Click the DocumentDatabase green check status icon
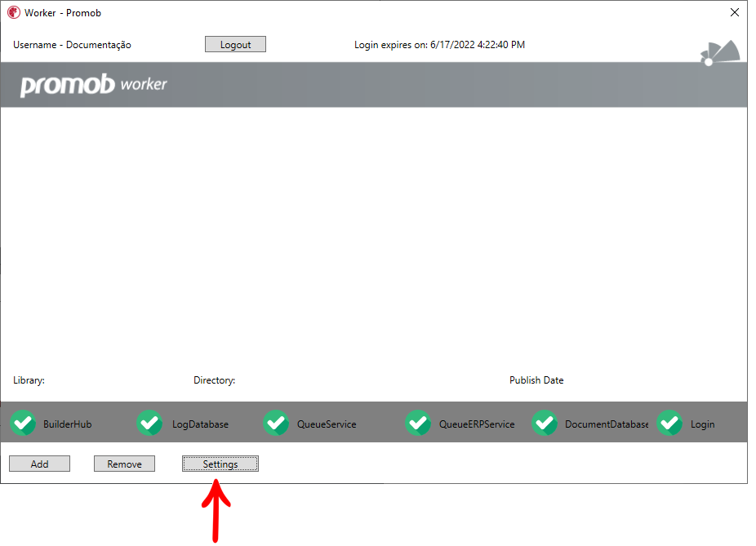756x546 pixels. [x=545, y=423]
